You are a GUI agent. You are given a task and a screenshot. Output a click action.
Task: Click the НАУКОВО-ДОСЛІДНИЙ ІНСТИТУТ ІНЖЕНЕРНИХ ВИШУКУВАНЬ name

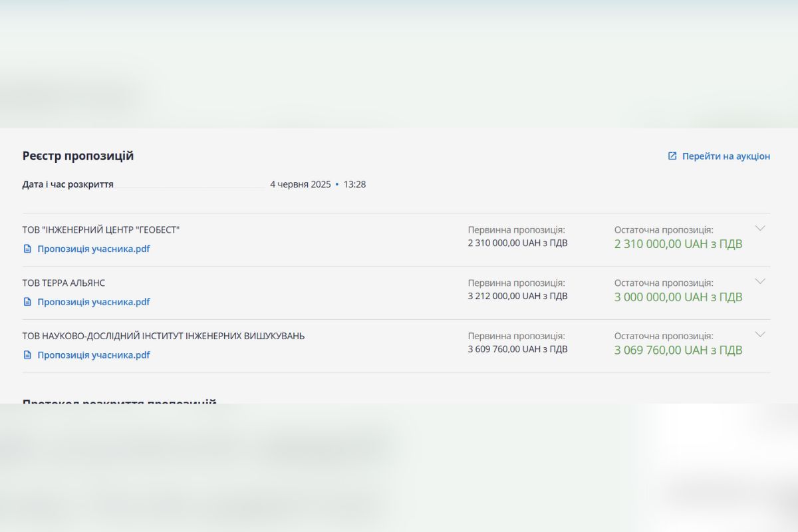[164, 336]
